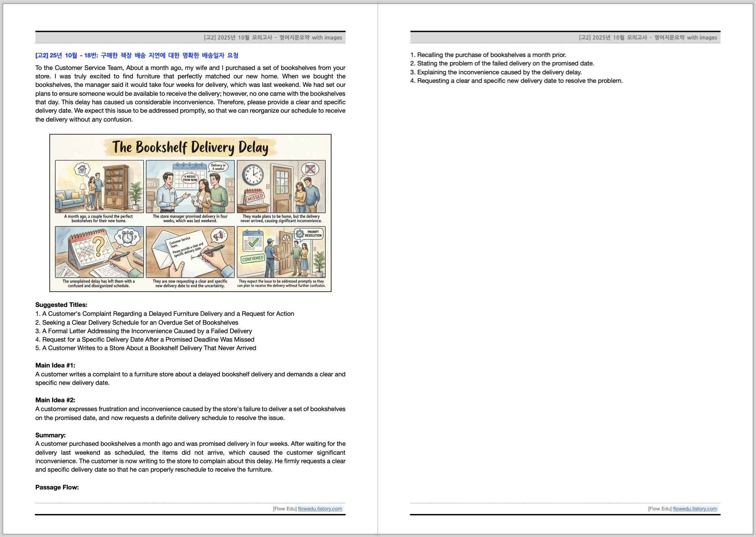The width and height of the screenshot is (756, 537).
Task: Click the 'Main Idea #2:' heading
Action: click(x=55, y=400)
